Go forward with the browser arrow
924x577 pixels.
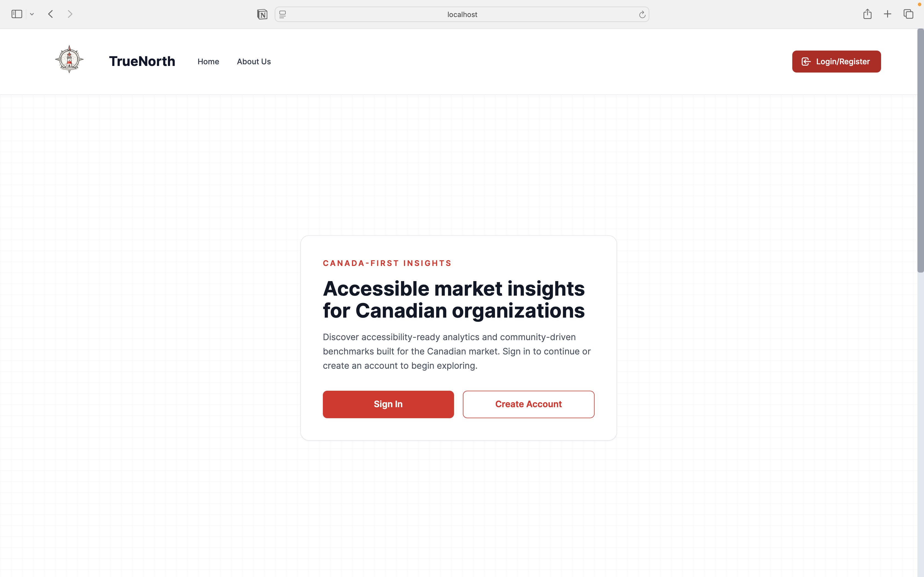click(70, 14)
